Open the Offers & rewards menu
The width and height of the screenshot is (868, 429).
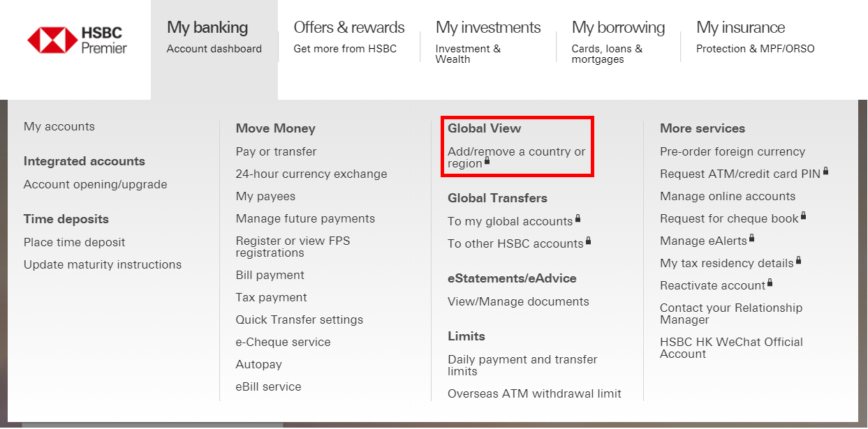[x=349, y=37]
